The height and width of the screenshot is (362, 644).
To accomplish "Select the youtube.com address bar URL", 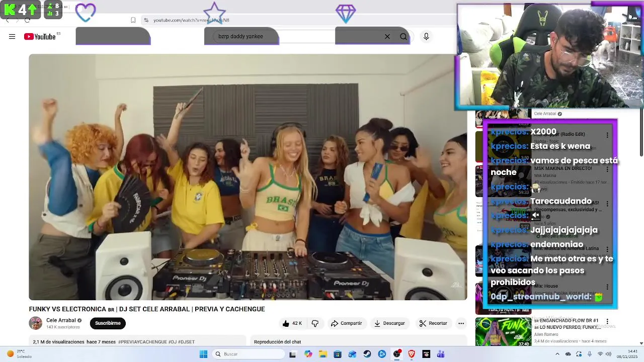I will pyautogui.click(x=191, y=20).
